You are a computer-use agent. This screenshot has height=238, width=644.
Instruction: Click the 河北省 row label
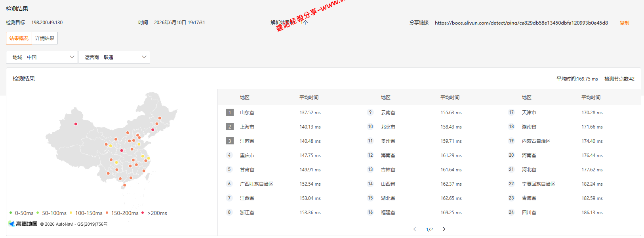(x=529, y=170)
